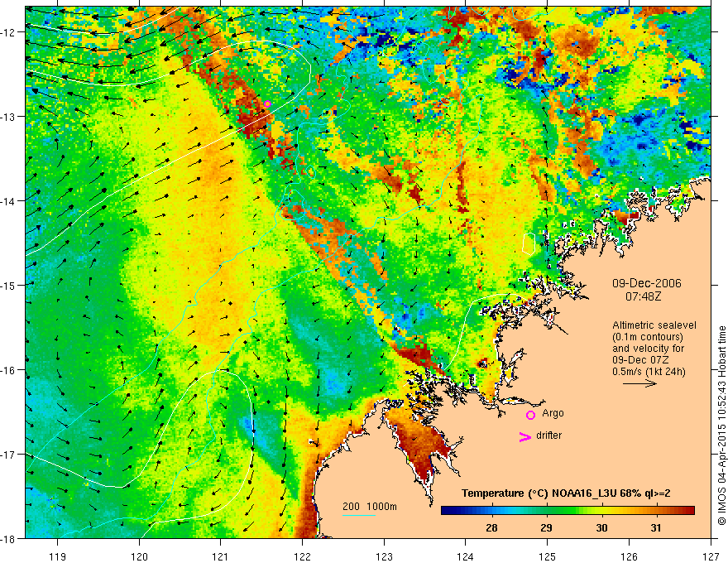This screenshot has width=728, height=563.
Task: Click the longitude label 126
Action: click(x=629, y=556)
